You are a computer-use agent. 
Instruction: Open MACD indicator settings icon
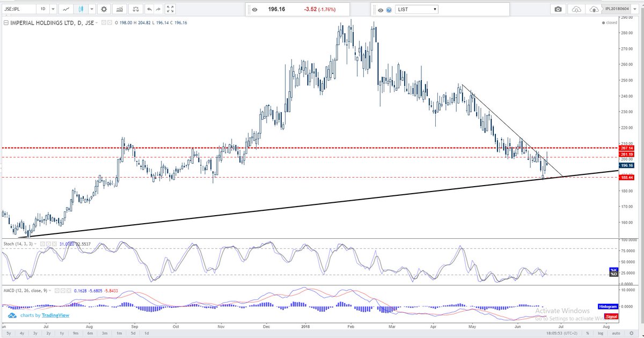point(63,290)
